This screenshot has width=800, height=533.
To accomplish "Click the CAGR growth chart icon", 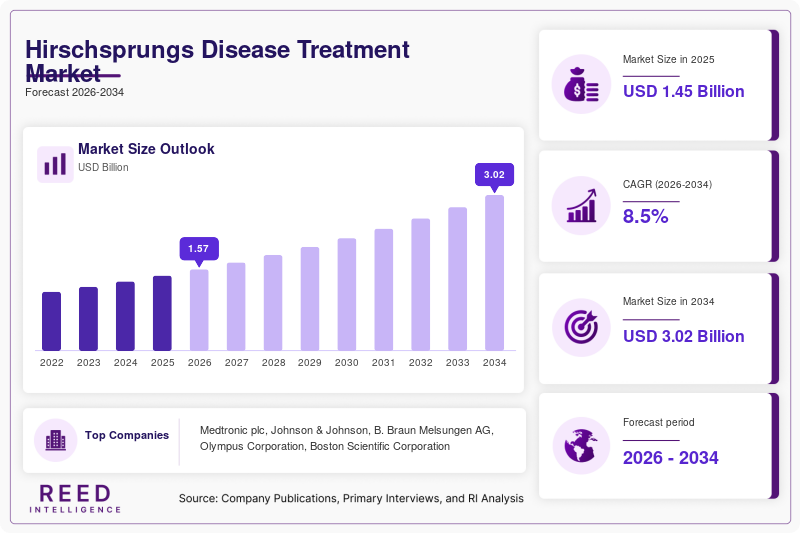I will [581, 206].
